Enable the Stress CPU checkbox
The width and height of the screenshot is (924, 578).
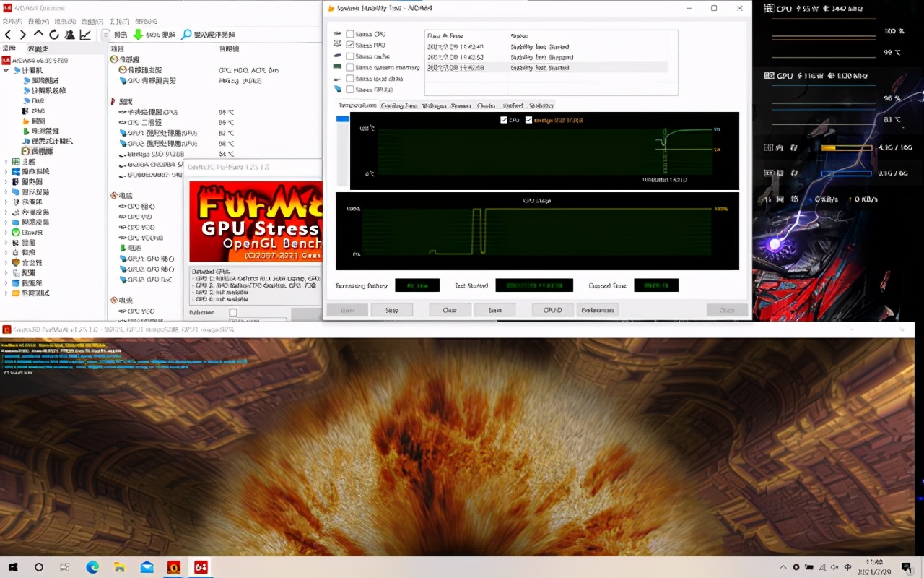pyautogui.click(x=350, y=34)
